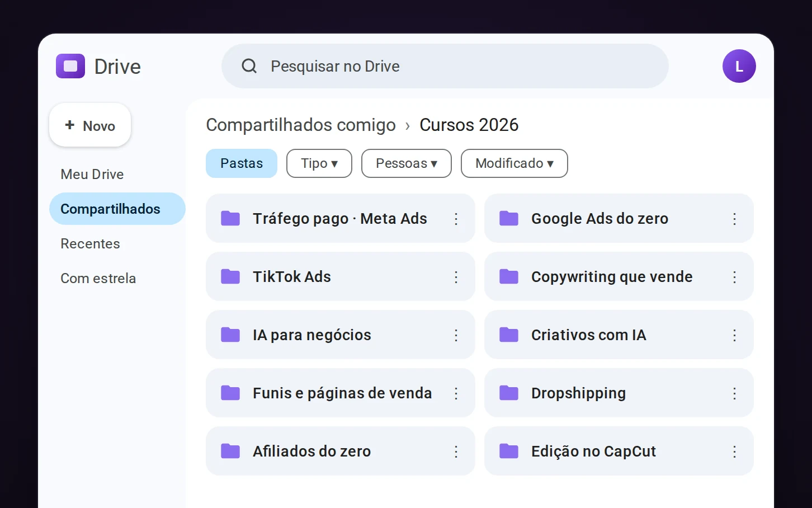Open the Criativos com IA folder name
This screenshot has width=812, height=508.
[x=589, y=335]
